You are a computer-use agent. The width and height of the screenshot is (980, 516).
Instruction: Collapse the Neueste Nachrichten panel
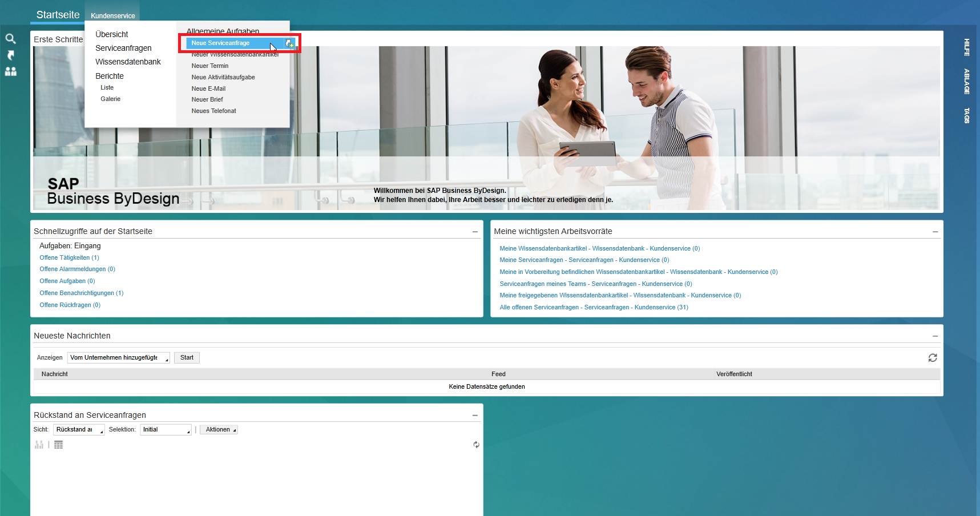pos(935,336)
